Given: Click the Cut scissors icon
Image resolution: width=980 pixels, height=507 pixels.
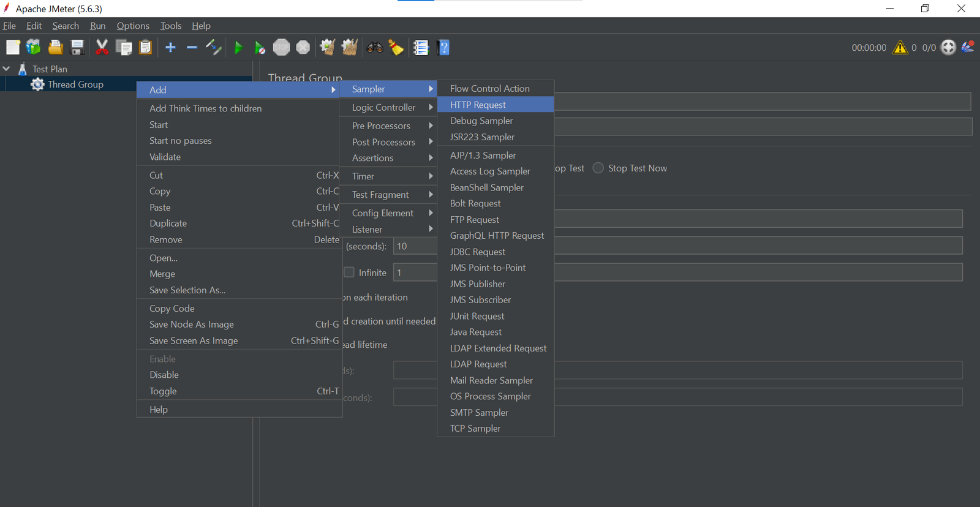Looking at the screenshot, I should 102,47.
